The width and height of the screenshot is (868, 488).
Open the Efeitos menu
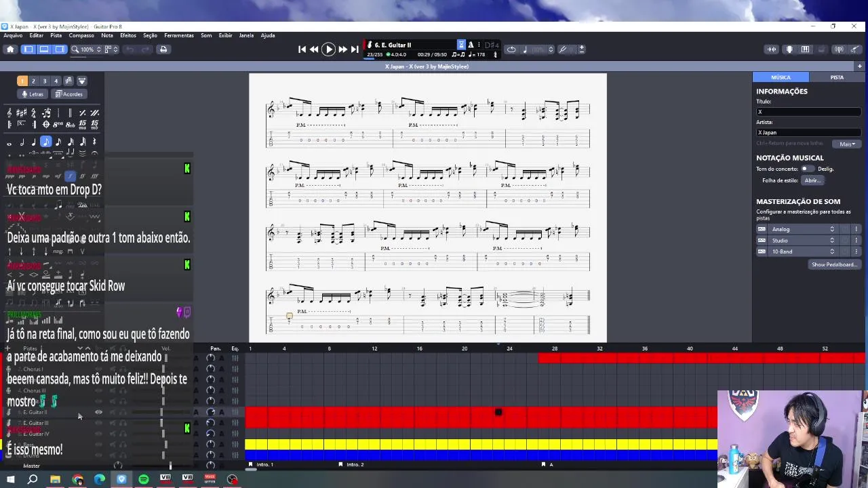[128, 35]
